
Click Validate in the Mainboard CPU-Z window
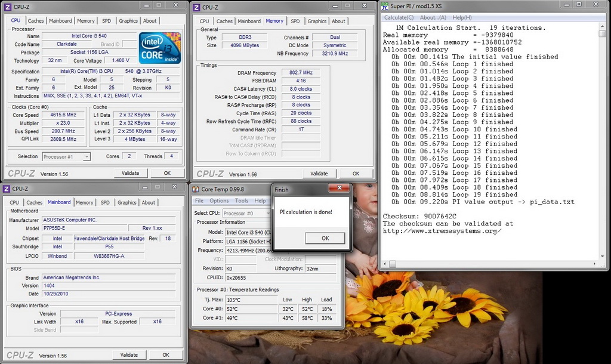129,354
